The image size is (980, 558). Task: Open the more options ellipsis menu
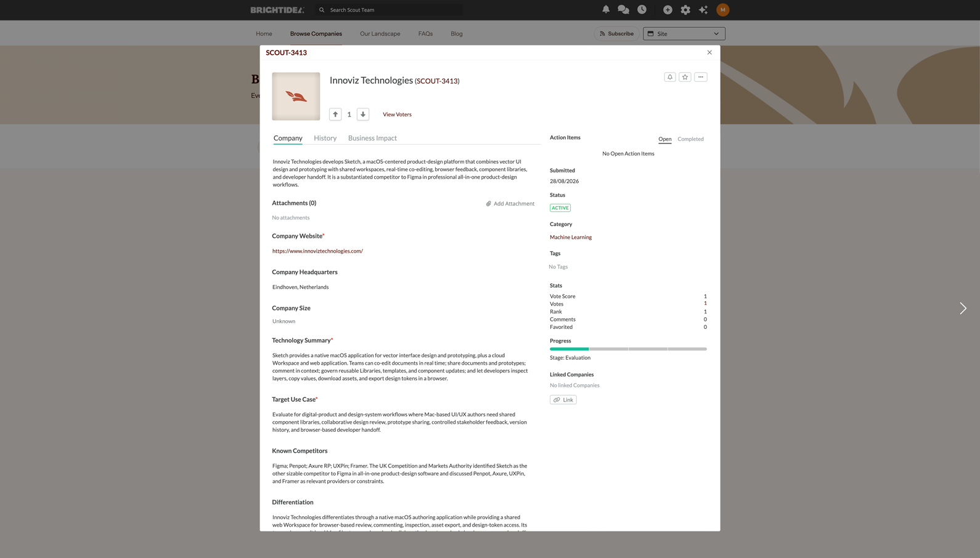coord(701,77)
